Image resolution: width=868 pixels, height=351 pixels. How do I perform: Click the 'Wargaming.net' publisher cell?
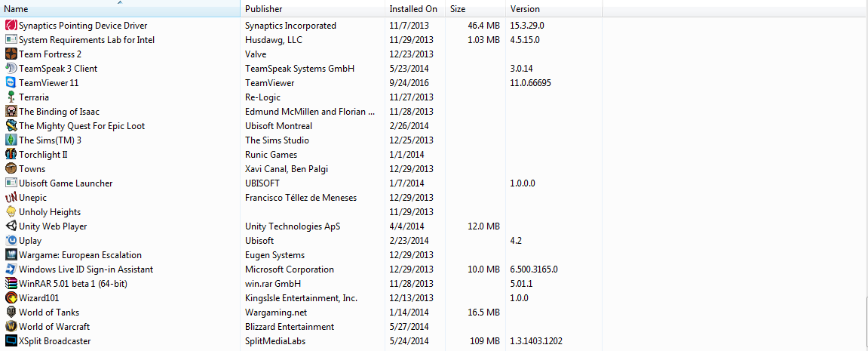pyautogui.click(x=276, y=313)
